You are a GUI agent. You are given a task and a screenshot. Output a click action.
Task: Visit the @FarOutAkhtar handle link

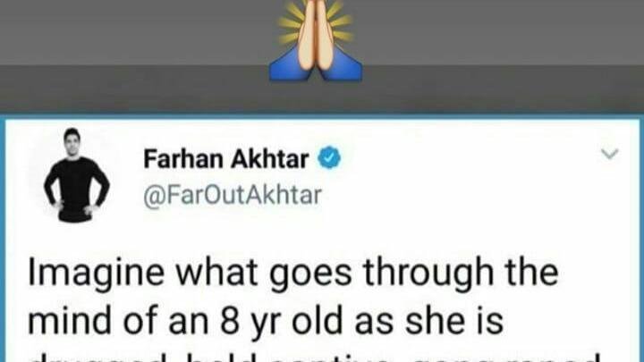233,196
